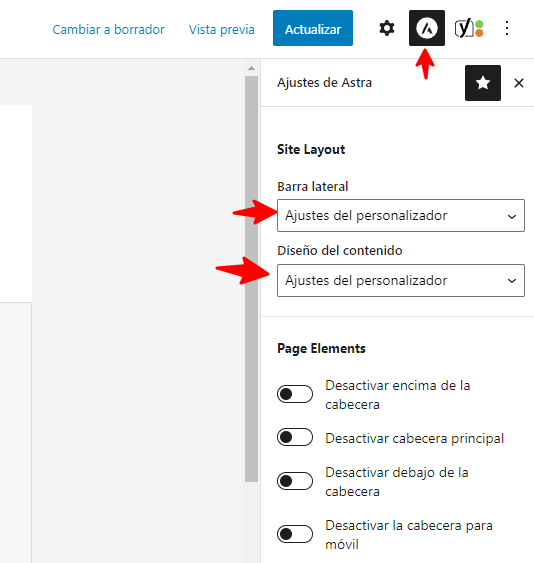The image size is (534, 563).
Task: Pin Astra settings with the star icon
Action: 483,83
